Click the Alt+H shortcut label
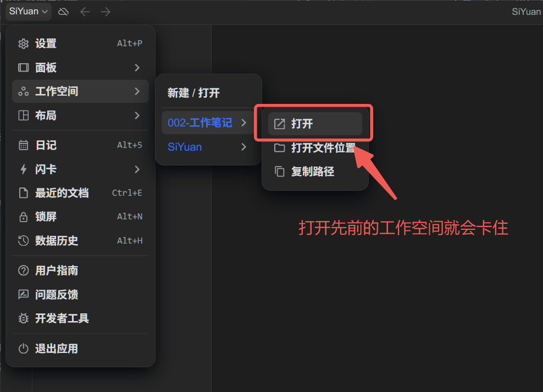543x392 pixels. (x=130, y=241)
